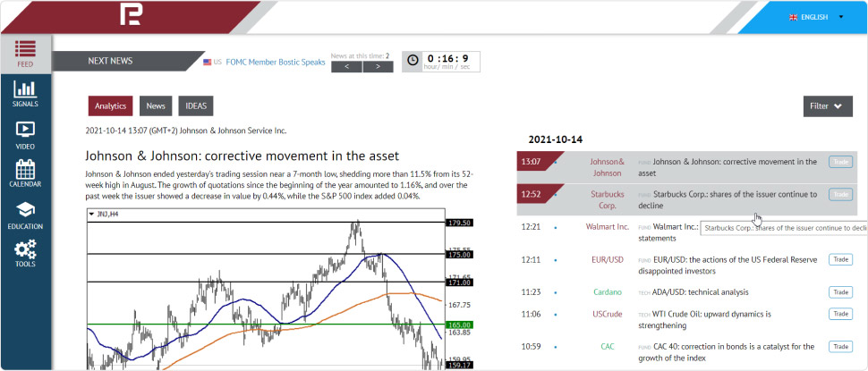Switch to the IDEAS tab

[195, 106]
